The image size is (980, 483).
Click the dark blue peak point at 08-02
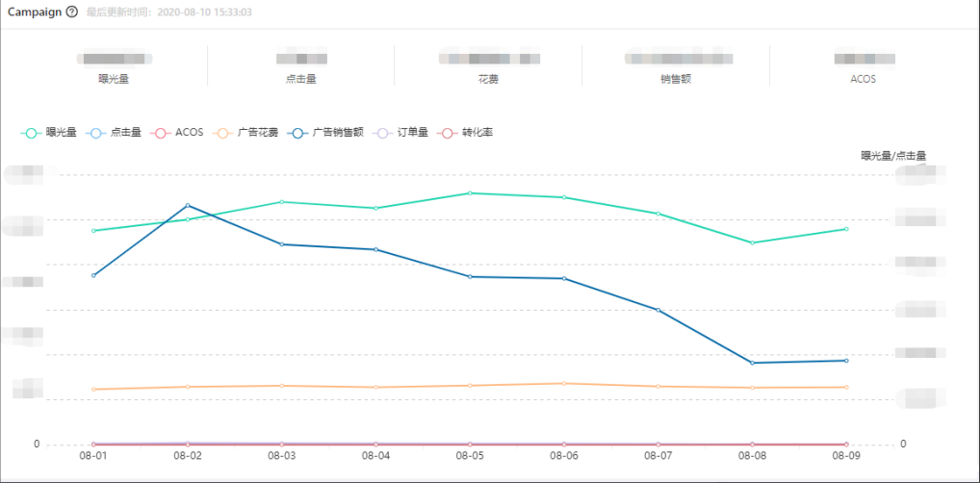(188, 205)
